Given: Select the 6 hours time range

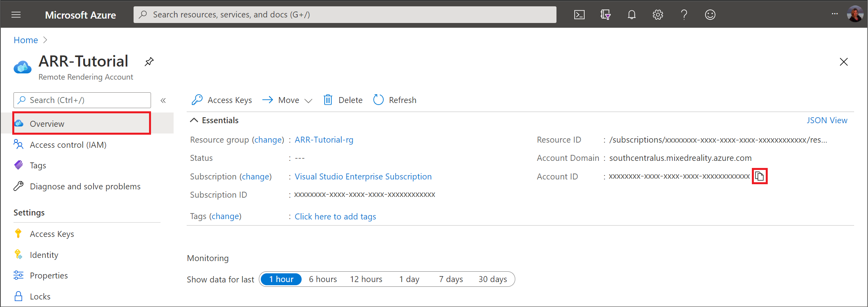Looking at the screenshot, I should click(323, 279).
